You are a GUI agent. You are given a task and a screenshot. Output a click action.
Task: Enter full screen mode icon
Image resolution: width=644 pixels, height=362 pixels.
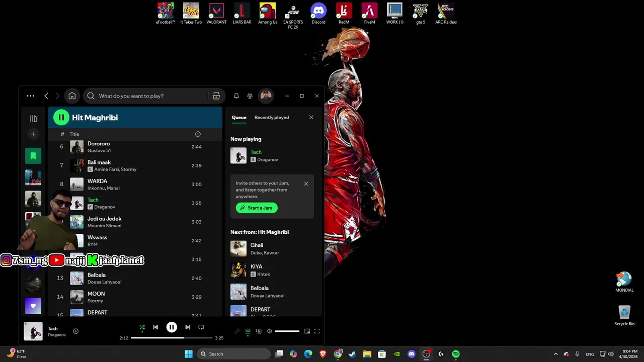317,331
